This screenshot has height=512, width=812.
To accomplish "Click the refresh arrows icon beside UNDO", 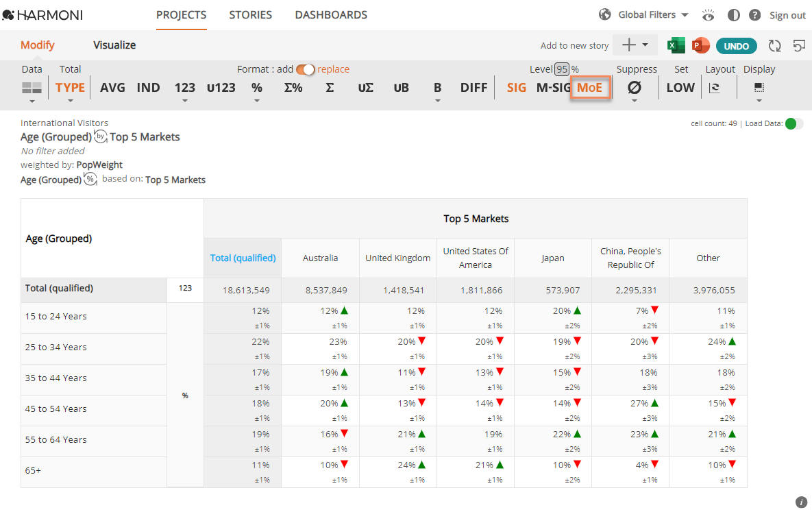I will point(775,46).
